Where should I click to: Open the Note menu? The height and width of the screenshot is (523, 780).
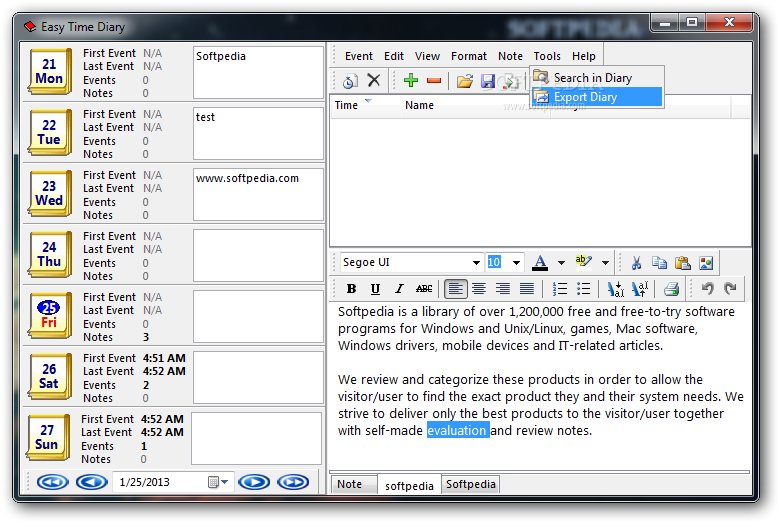510,56
